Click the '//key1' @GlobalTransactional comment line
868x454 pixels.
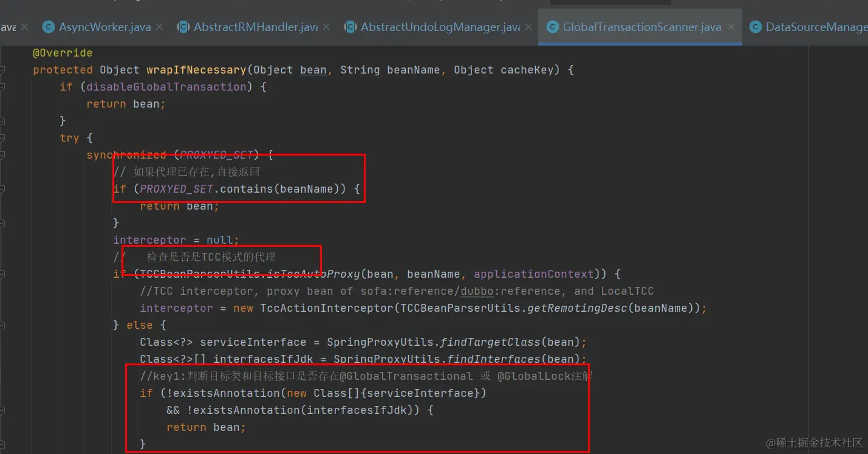[x=366, y=376]
